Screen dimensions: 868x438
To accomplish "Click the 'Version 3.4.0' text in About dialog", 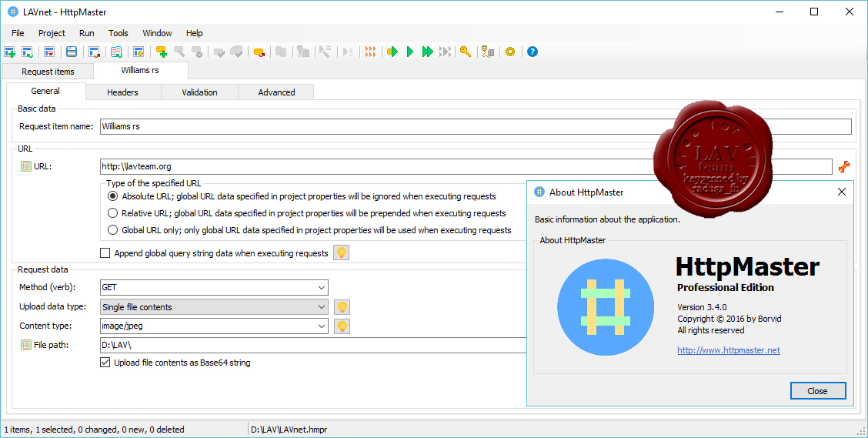I will pos(702,307).
